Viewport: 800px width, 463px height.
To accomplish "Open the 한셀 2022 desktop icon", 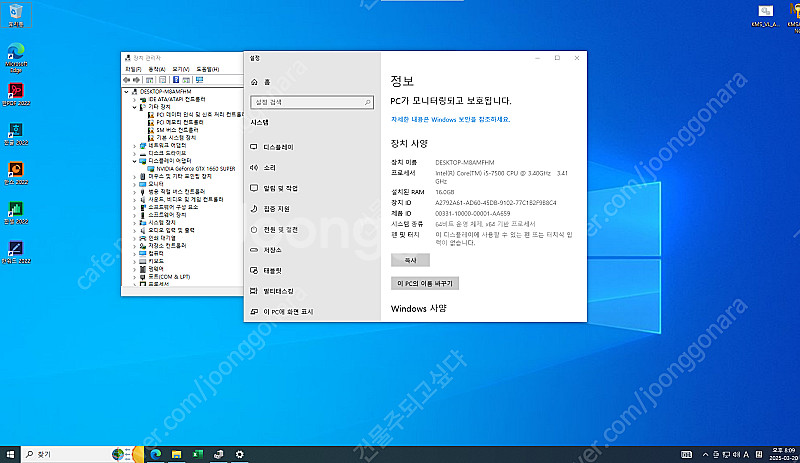I will 16,212.
